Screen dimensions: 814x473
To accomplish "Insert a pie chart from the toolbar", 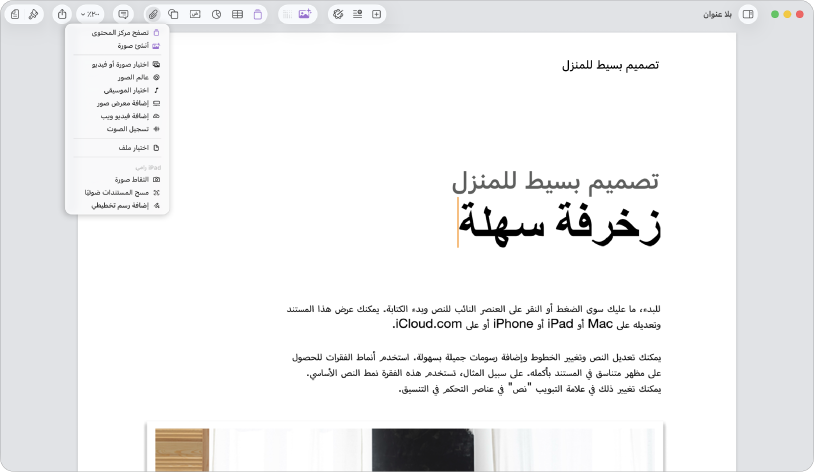I will click(216, 15).
